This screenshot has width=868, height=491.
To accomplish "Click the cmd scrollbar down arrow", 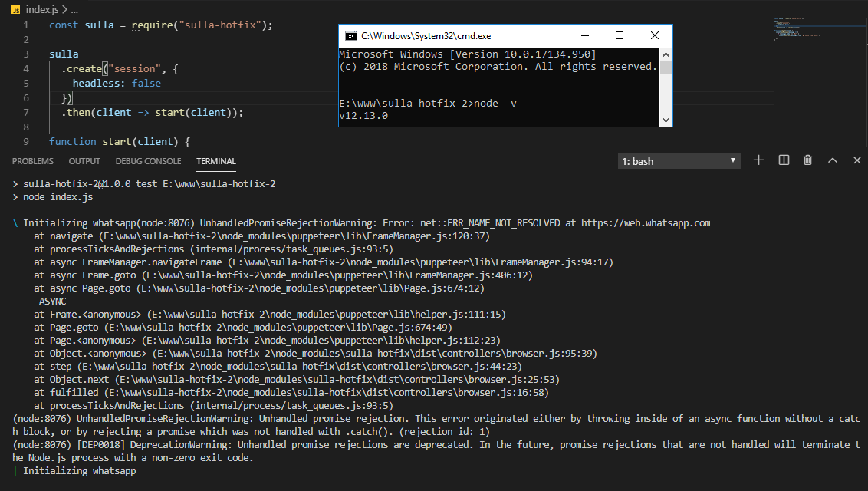I will click(666, 120).
